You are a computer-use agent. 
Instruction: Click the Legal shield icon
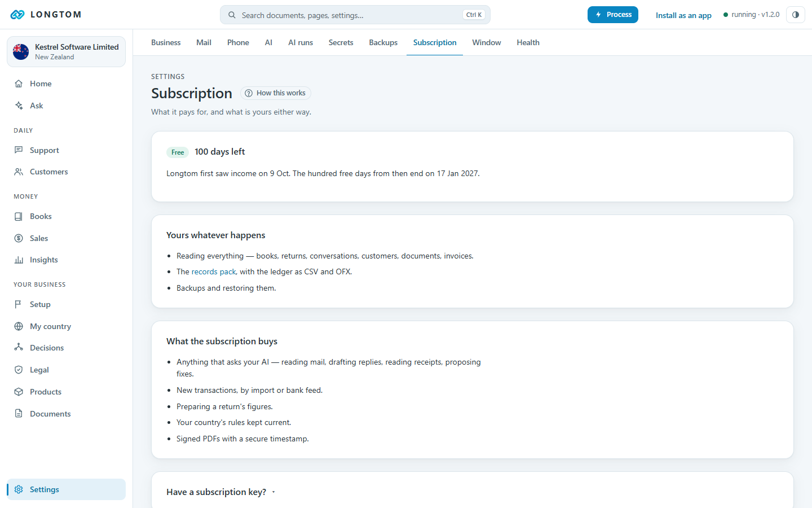coord(19,370)
